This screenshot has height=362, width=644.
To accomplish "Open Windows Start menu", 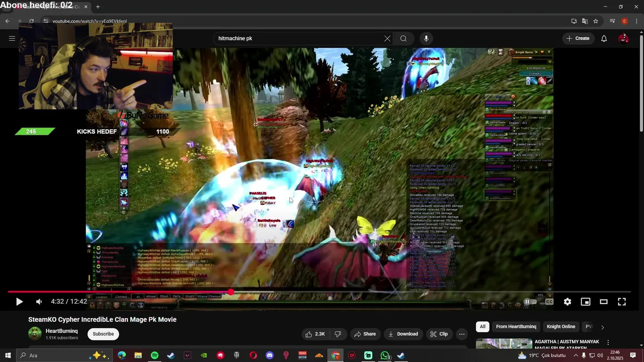I will [x=8, y=355].
